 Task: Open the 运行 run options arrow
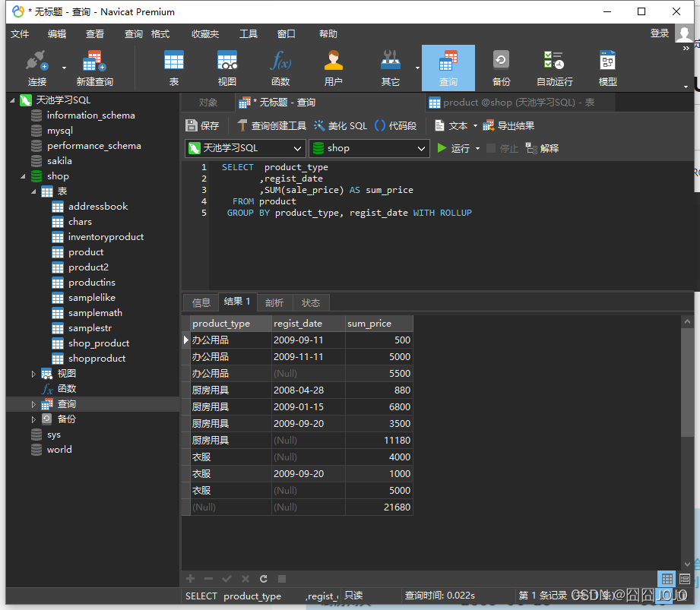click(x=477, y=149)
